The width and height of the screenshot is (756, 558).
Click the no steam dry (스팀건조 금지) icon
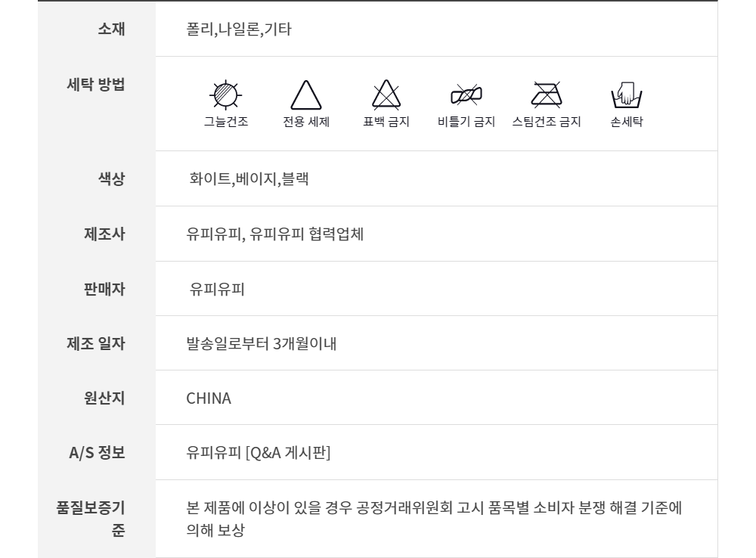tap(546, 96)
